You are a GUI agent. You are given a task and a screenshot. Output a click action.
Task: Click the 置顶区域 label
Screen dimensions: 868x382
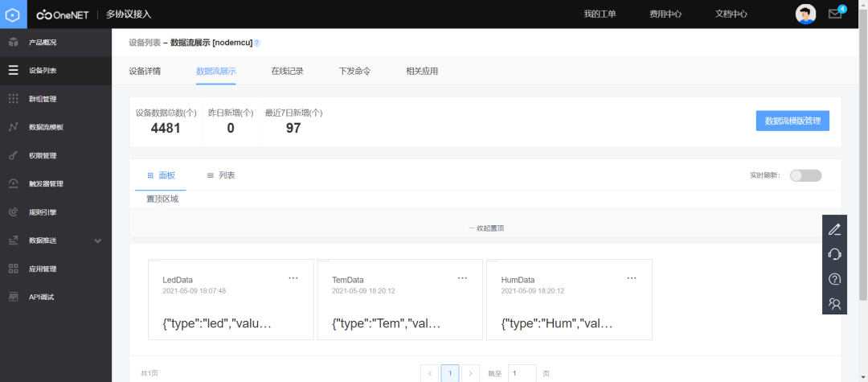(162, 199)
